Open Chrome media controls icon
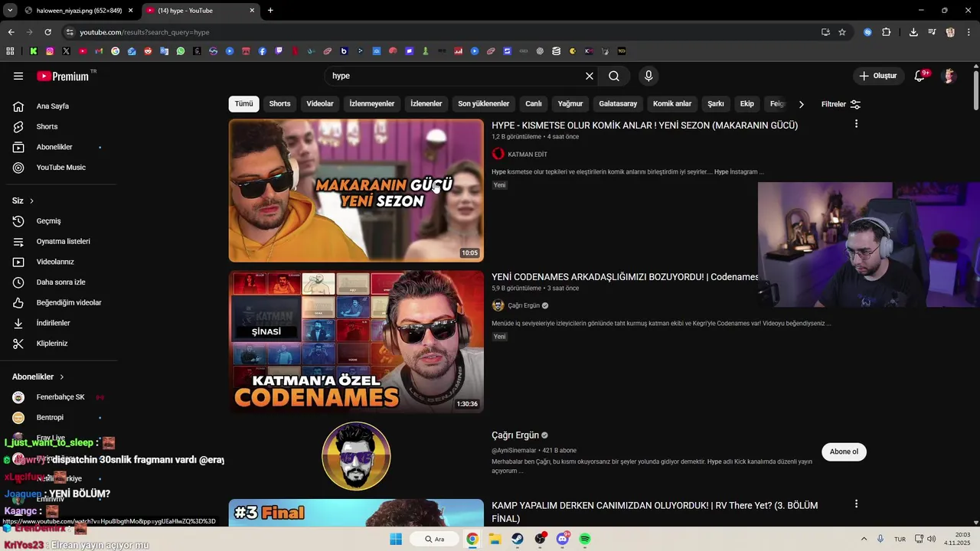 (932, 32)
